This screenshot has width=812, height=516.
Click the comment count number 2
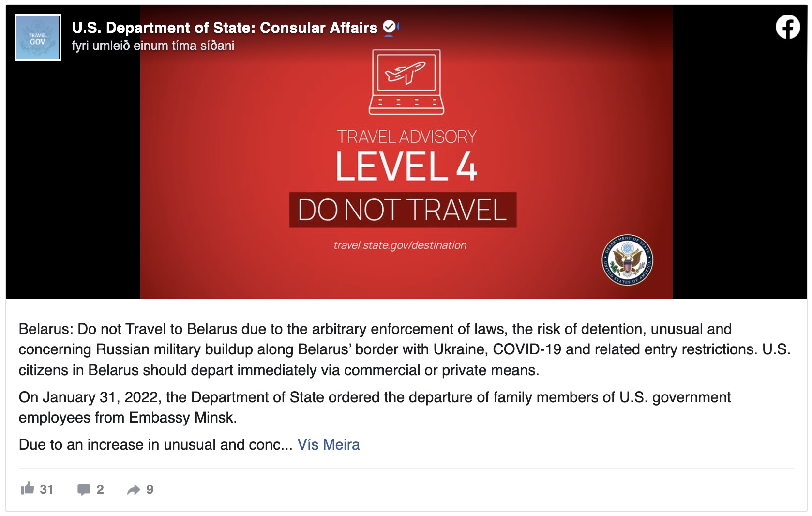[100, 489]
